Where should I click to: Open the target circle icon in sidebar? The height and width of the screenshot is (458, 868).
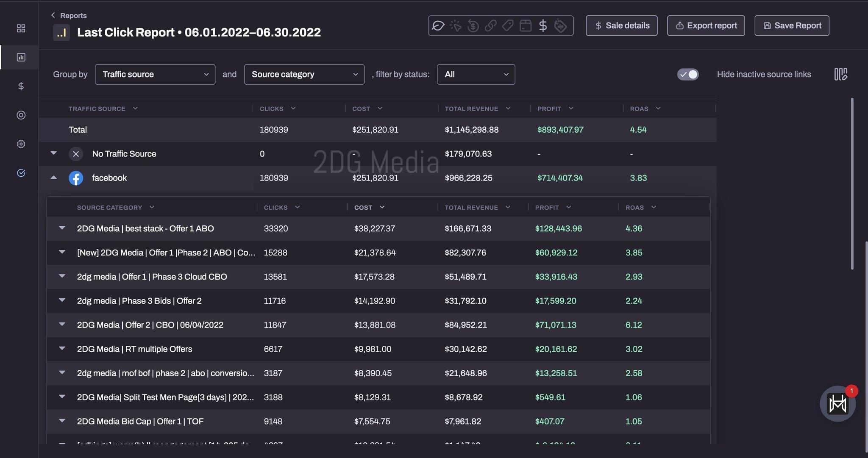21,115
